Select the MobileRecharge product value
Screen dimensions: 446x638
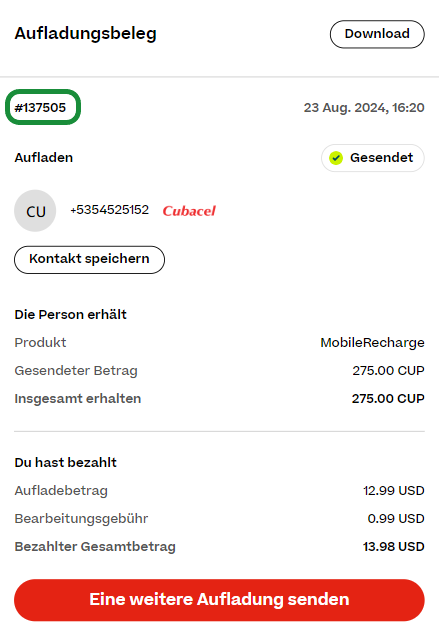click(x=372, y=343)
